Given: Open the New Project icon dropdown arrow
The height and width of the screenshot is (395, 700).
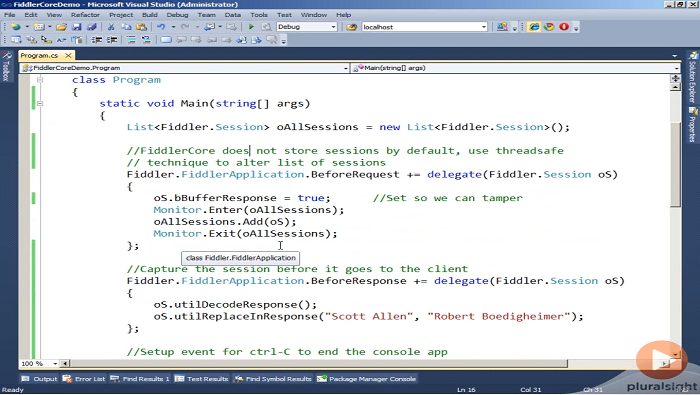Looking at the screenshot, I should pyautogui.click(x=27, y=27).
